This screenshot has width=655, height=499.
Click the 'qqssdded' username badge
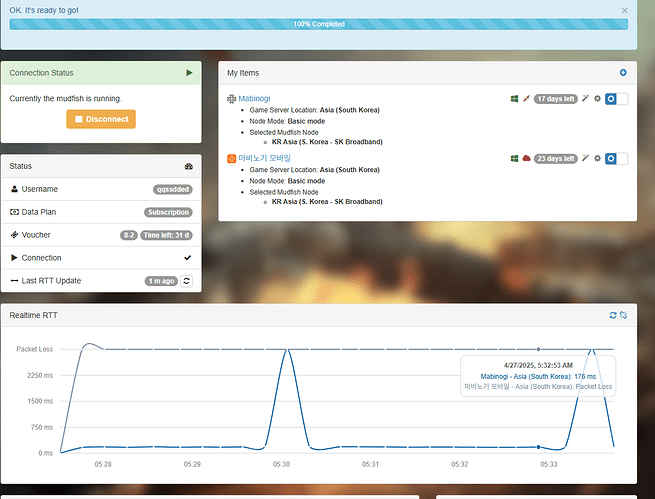173,190
